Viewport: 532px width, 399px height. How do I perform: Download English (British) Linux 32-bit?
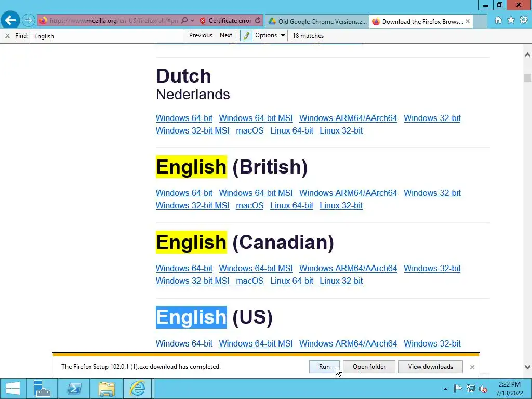(341, 205)
